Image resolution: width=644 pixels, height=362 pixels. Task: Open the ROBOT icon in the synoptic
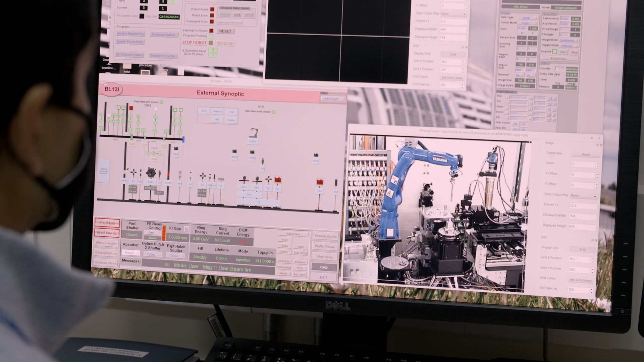pos(254,133)
